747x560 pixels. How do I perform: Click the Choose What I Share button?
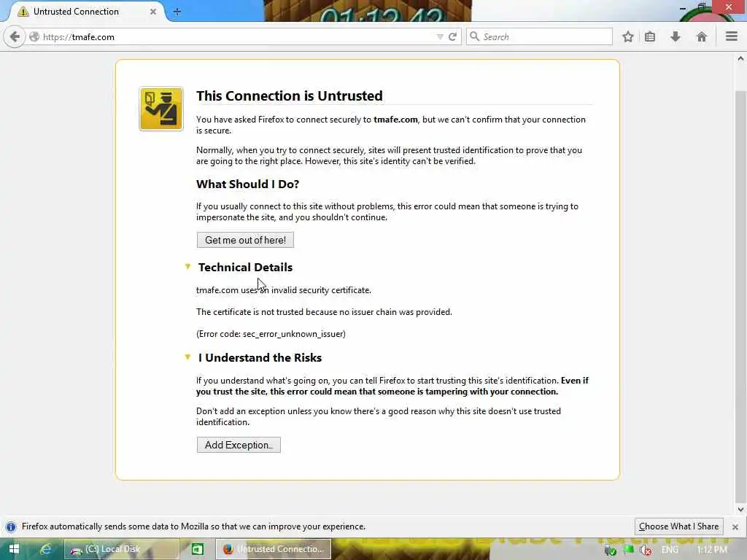pos(679,526)
